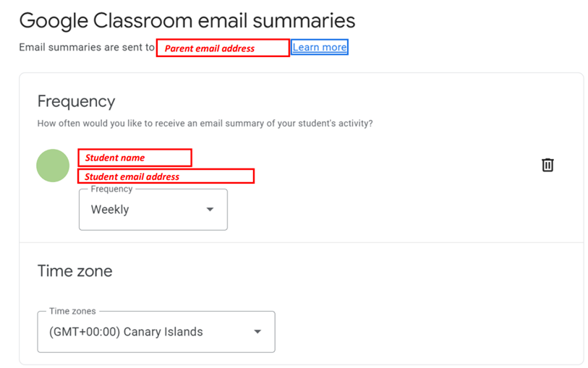Delete the student using the trash icon
588x368 pixels.
coord(547,165)
